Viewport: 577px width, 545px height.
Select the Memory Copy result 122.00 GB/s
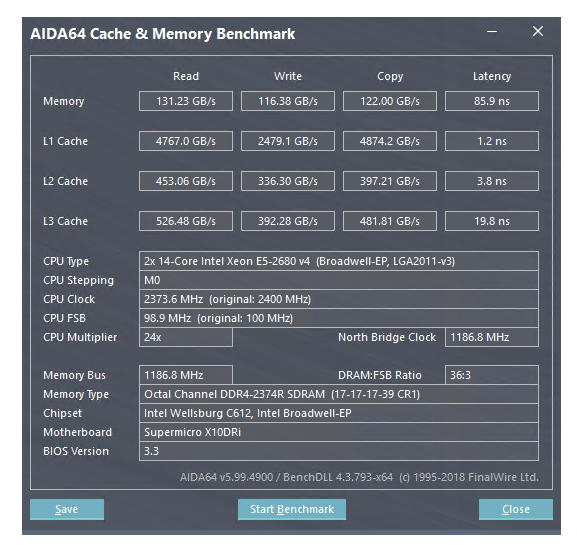390,101
